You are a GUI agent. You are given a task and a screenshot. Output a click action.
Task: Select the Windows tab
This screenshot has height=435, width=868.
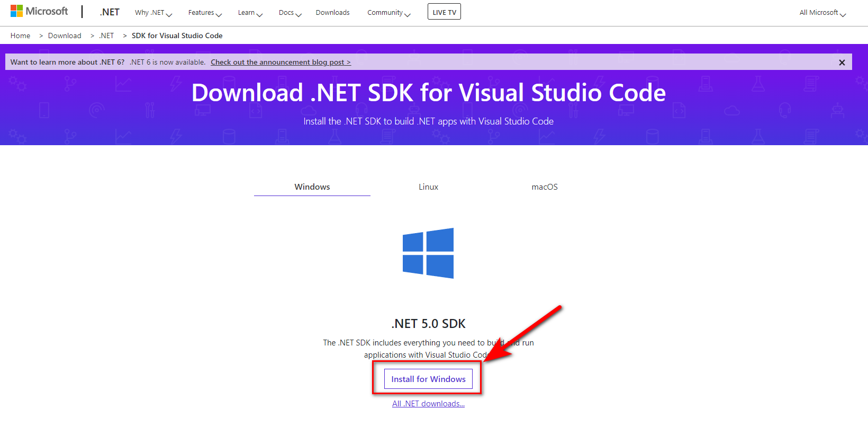(312, 187)
